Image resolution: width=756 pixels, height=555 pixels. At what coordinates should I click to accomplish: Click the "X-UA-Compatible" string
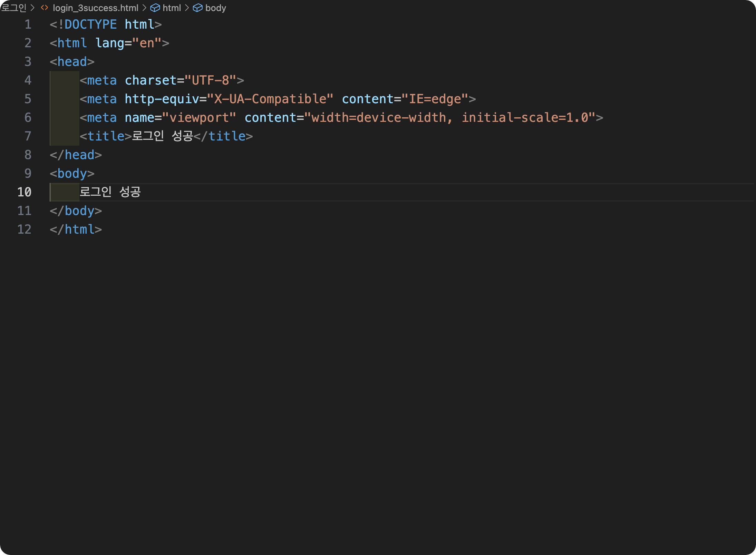(x=270, y=99)
